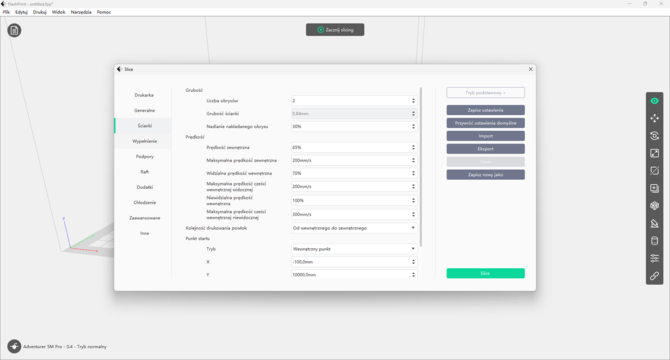This screenshot has height=360, width=670.
Task: Select the Ścianki tab
Action: pos(144,126)
